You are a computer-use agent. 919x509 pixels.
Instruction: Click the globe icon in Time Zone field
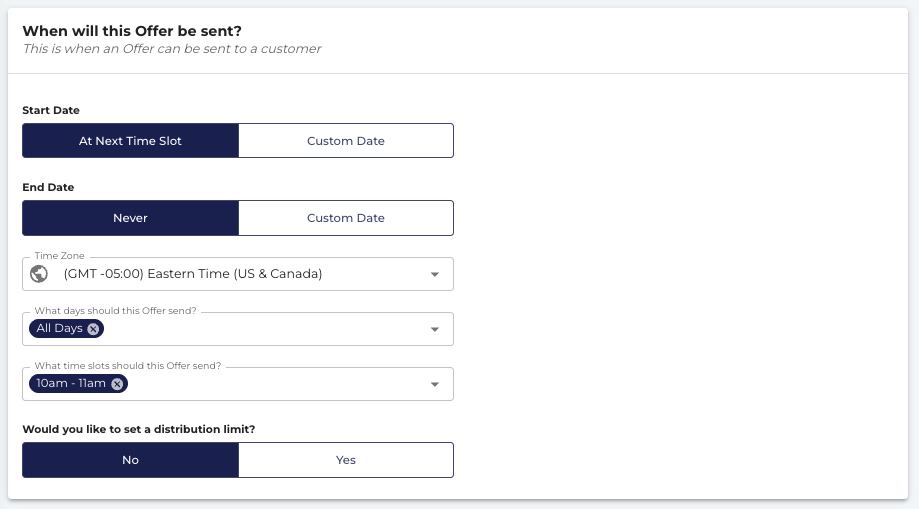[x=39, y=274]
